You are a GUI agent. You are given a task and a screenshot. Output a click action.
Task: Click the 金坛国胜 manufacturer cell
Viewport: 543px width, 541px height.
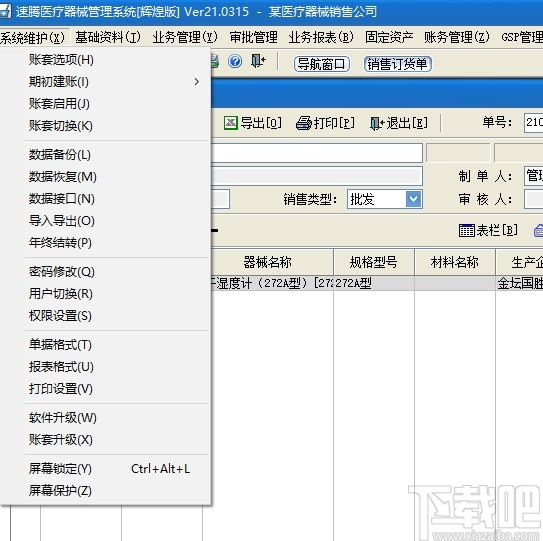(519, 283)
